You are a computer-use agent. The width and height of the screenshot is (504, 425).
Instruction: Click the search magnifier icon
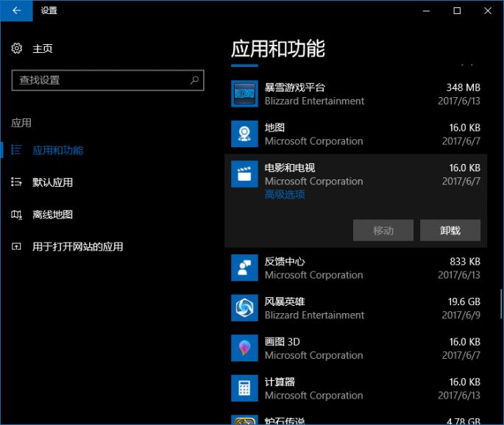pos(195,80)
